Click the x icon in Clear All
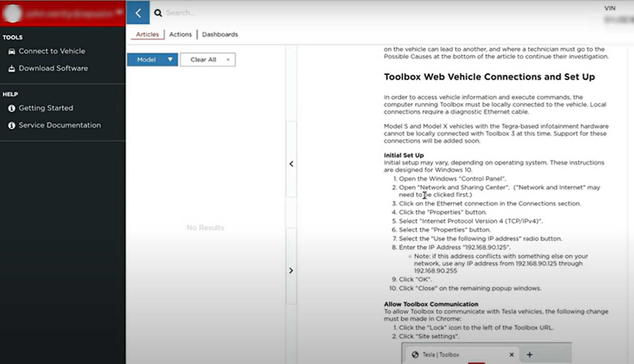This screenshot has height=364, width=634. click(228, 60)
